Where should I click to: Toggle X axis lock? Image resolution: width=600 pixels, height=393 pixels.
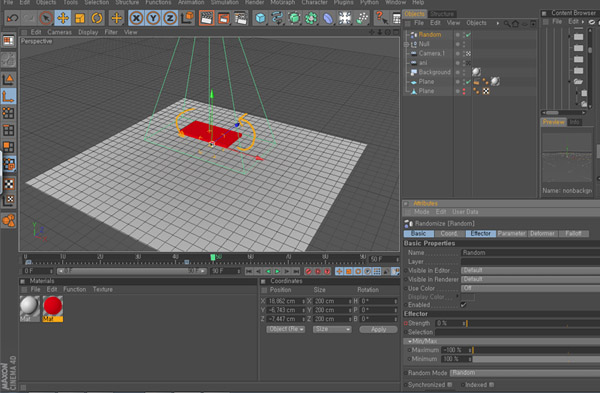[x=136, y=18]
